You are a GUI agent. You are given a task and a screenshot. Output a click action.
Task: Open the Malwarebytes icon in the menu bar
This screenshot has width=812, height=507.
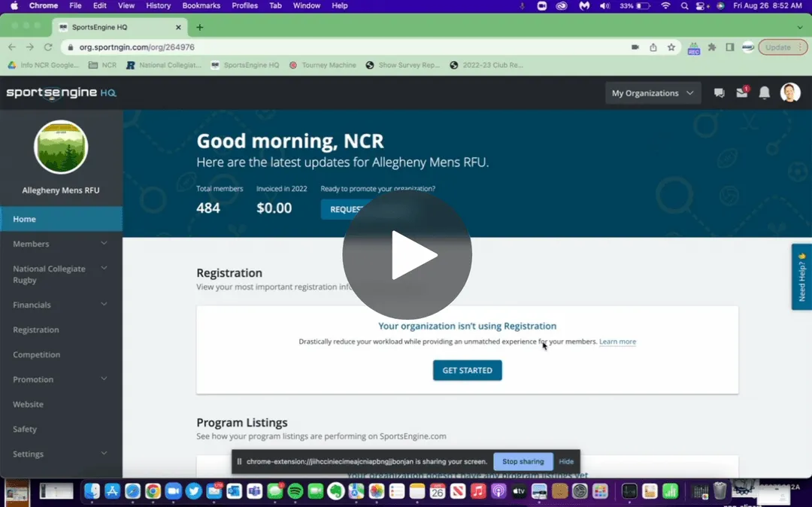pos(584,6)
